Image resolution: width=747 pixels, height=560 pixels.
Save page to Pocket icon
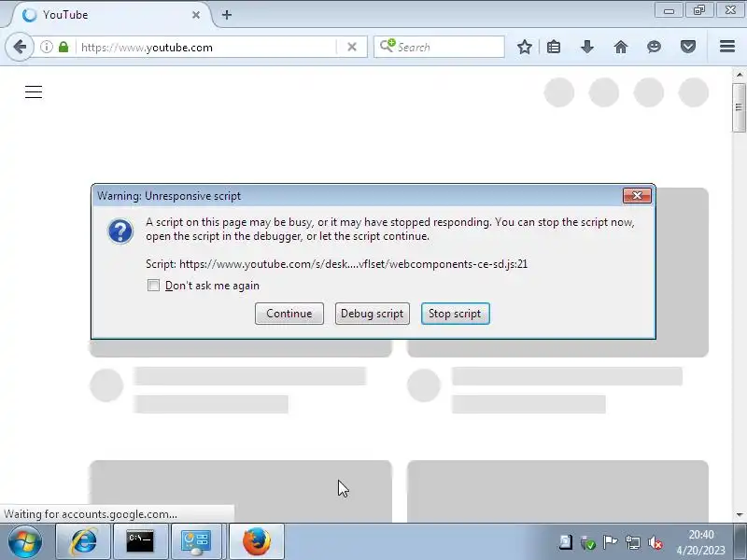pos(687,47)
